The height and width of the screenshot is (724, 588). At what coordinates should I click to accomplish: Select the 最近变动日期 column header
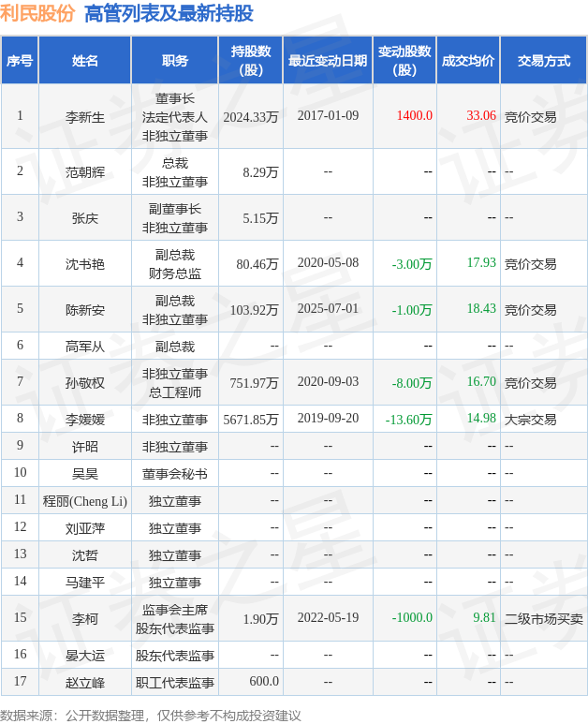[328, 61]
